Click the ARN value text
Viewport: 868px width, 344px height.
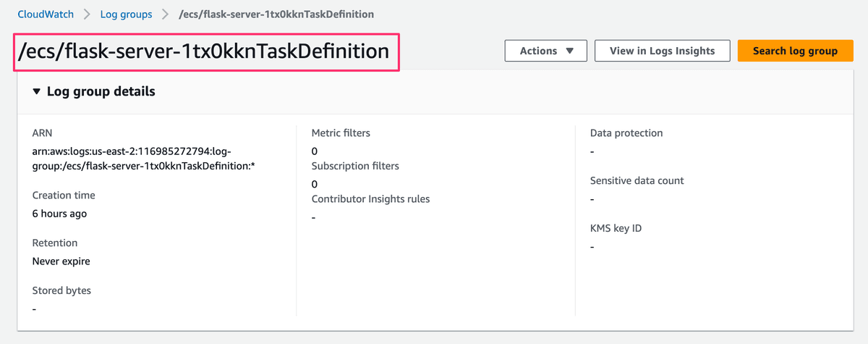[x=143, y=159]
